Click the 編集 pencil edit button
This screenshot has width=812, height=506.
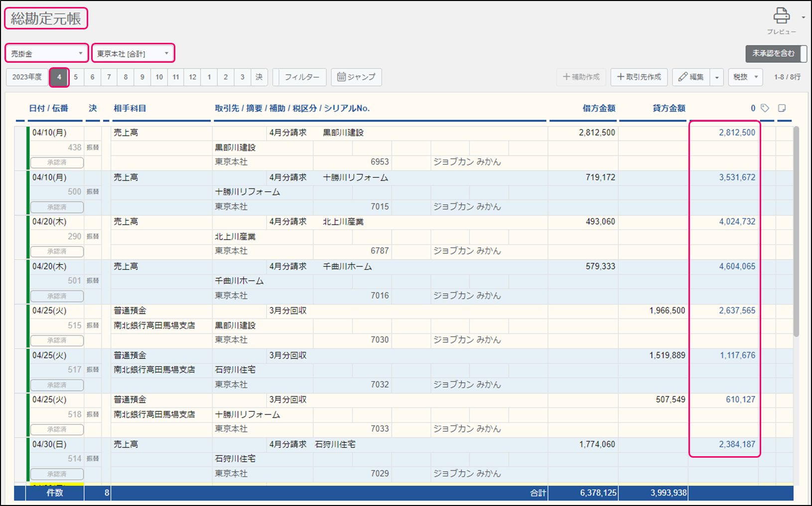coord(691,77)
